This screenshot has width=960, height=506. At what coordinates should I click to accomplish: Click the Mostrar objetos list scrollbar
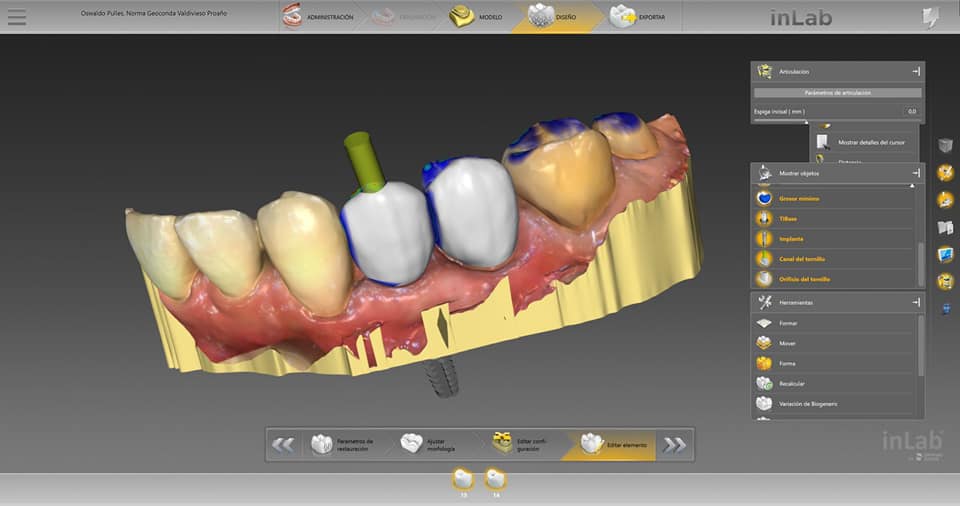pos(920,263)
